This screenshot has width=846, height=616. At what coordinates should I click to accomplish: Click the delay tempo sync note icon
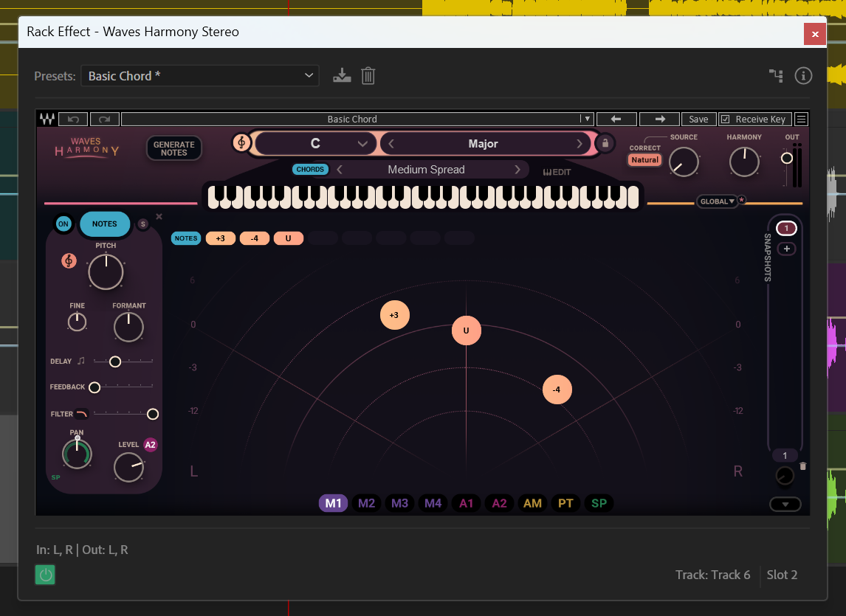click(81, 361)
